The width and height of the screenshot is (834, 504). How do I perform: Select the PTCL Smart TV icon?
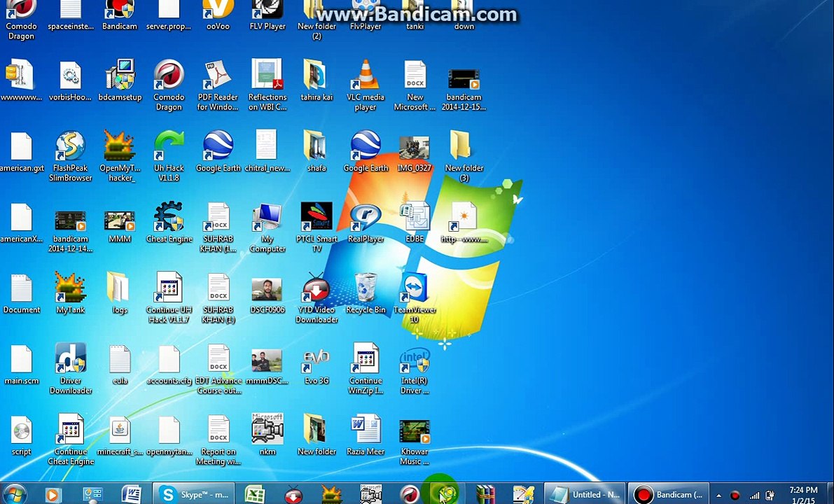tap(317, 227)
